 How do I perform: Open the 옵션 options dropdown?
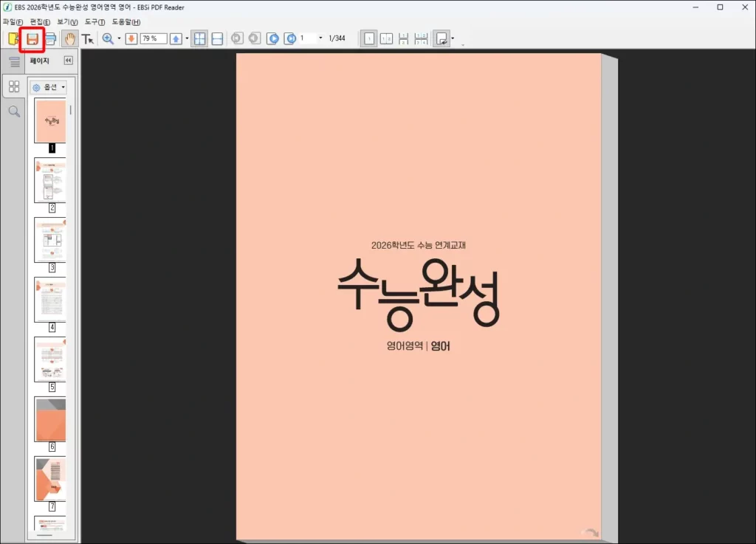point(48,87)
